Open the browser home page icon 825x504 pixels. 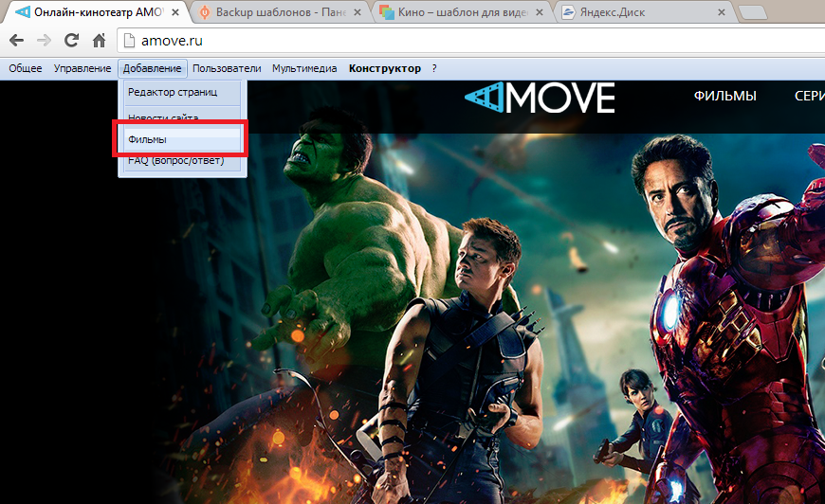pyautogui.click(x=99, y=41)
